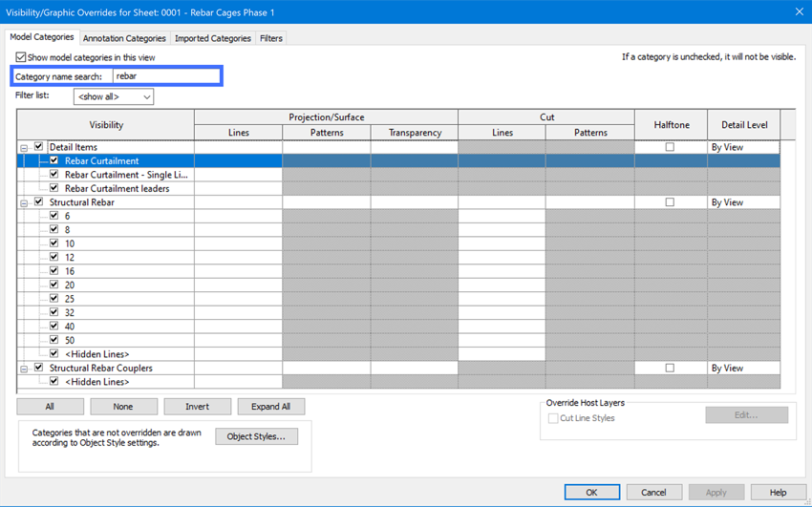Toggle rebar size 50 checkbox

(53, 340)
